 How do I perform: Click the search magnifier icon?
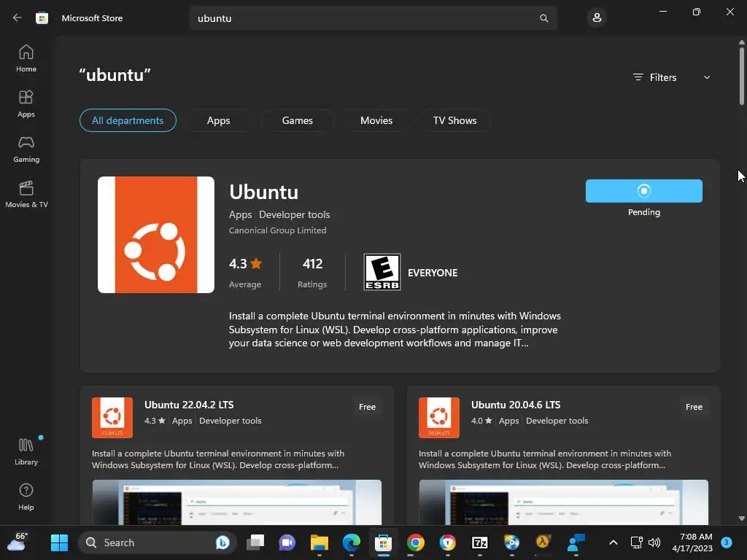click(x=543, y=18)
